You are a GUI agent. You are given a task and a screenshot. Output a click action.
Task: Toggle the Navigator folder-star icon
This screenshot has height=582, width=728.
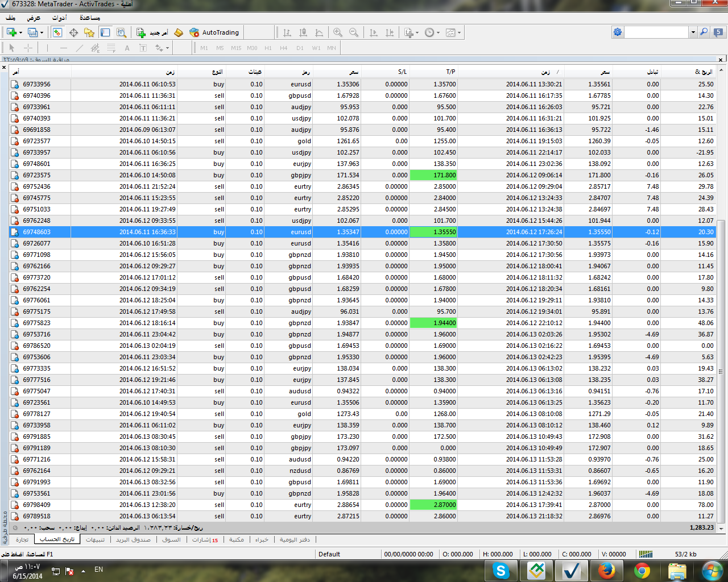tap(89, 32)
